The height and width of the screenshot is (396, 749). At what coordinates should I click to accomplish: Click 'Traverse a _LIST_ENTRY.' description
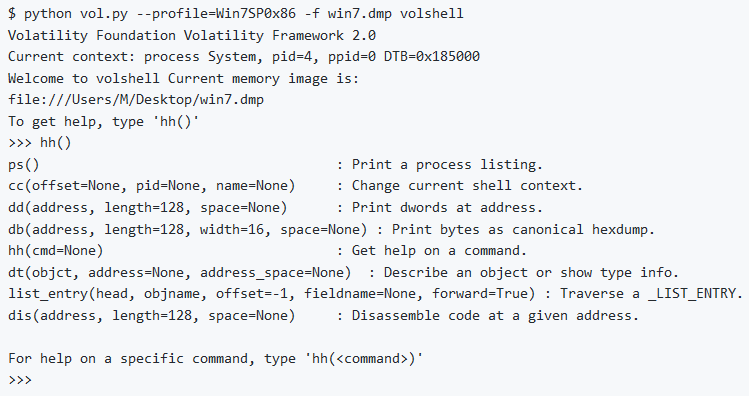[652, 294]
